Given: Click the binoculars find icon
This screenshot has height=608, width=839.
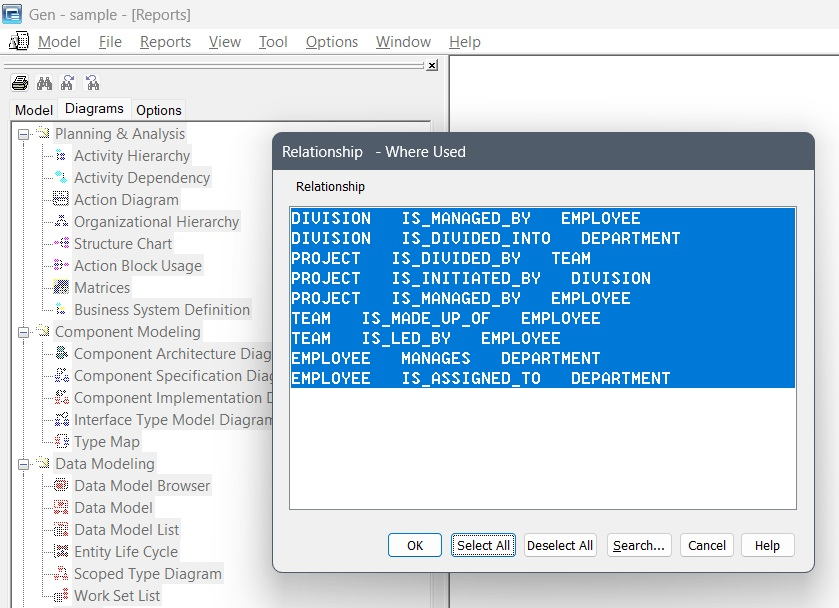Looking at the screenshot, I should coord(44,83).
